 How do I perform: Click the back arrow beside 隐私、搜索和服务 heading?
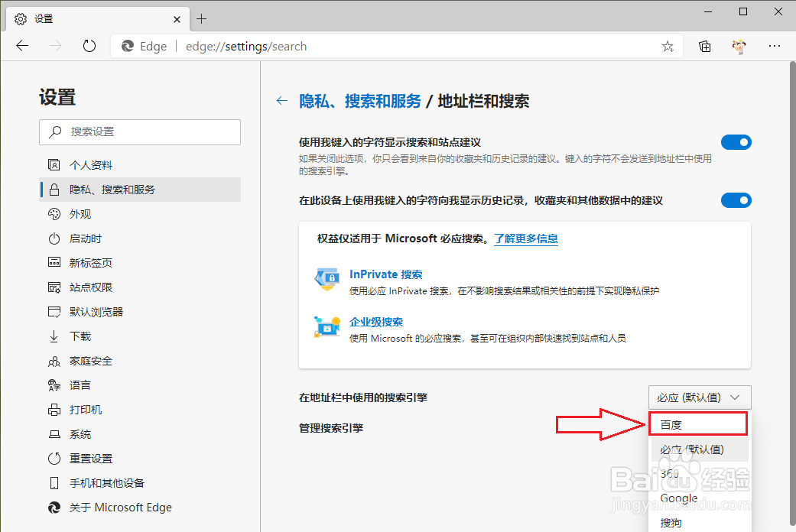click(x=281, y=101)
